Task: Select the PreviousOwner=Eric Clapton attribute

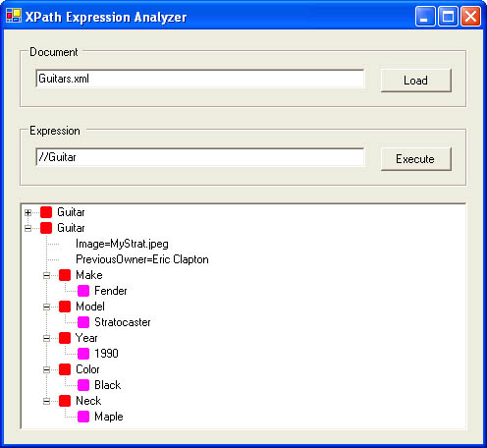Action: point(142,259)
